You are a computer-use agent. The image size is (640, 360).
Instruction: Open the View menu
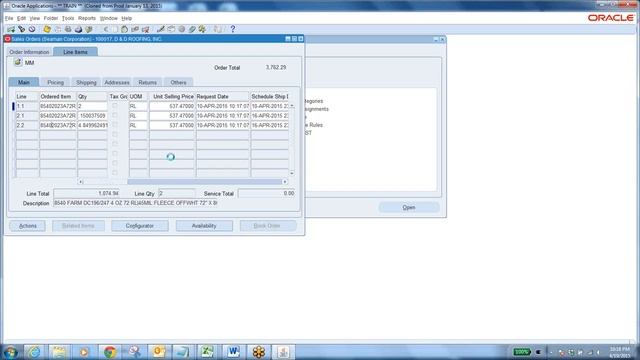[x=35, y=18]
